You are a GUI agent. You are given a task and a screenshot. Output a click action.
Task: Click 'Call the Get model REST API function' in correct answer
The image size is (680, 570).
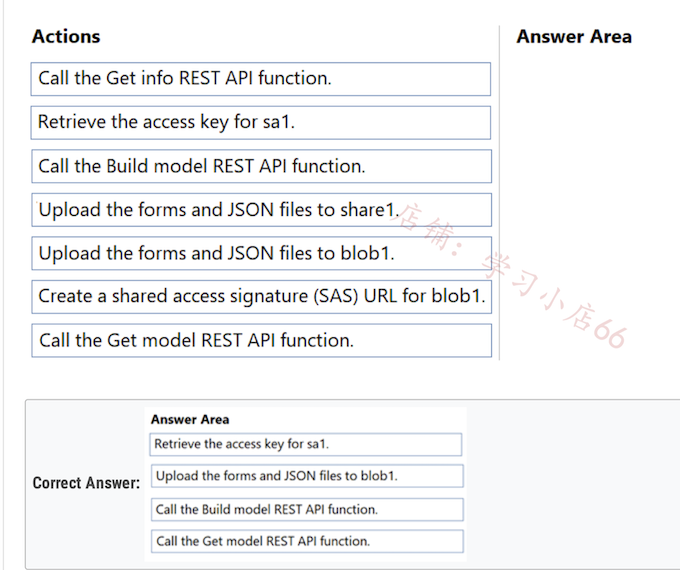(307, 541)
